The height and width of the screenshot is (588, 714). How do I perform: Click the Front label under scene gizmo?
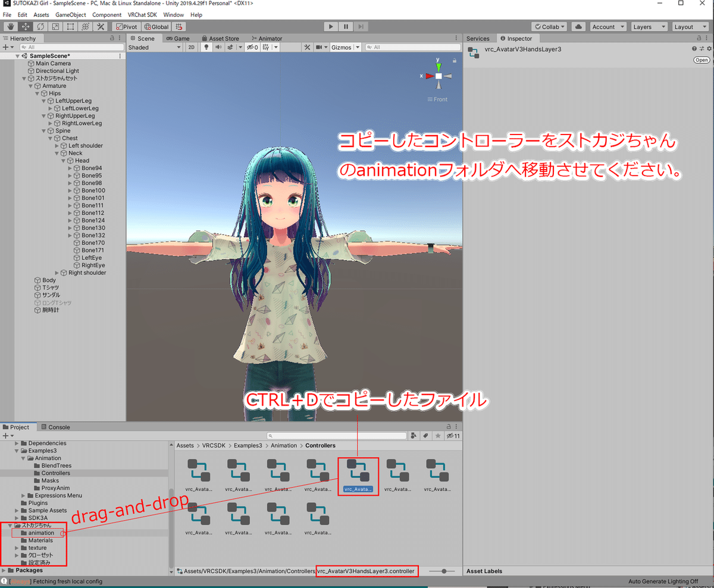pos(438,99)
